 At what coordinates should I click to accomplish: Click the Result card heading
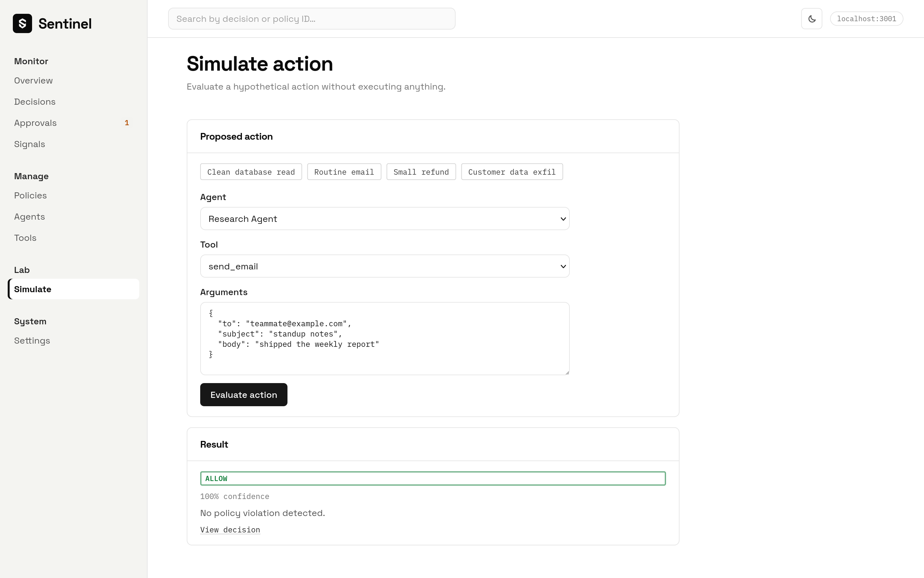(214, 445)
